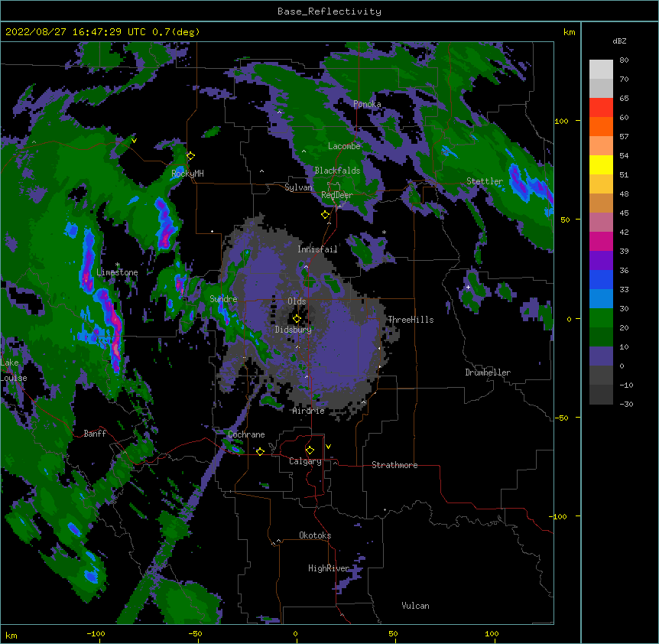Image resolution: width=659 pixels, height=644 pixels.
Task: Click the 45 dBZ legend value
Action: [x=624, y=213]
